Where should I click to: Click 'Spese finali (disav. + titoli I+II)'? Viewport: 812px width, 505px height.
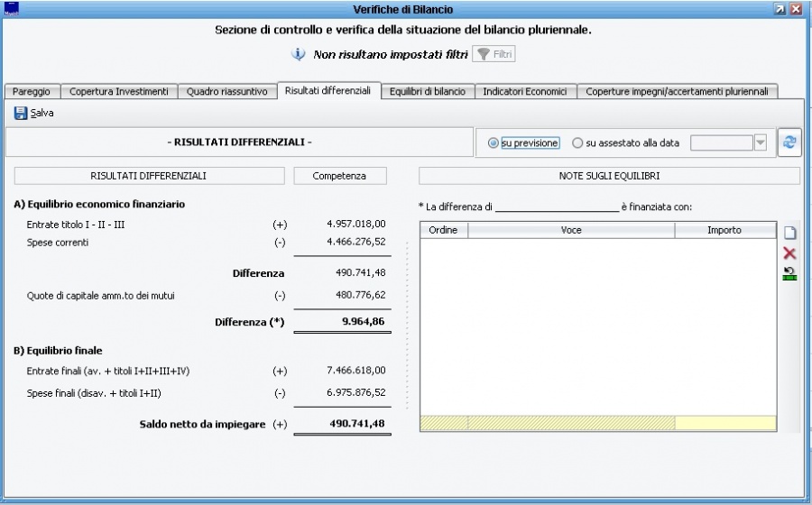(x=94, y=393)
